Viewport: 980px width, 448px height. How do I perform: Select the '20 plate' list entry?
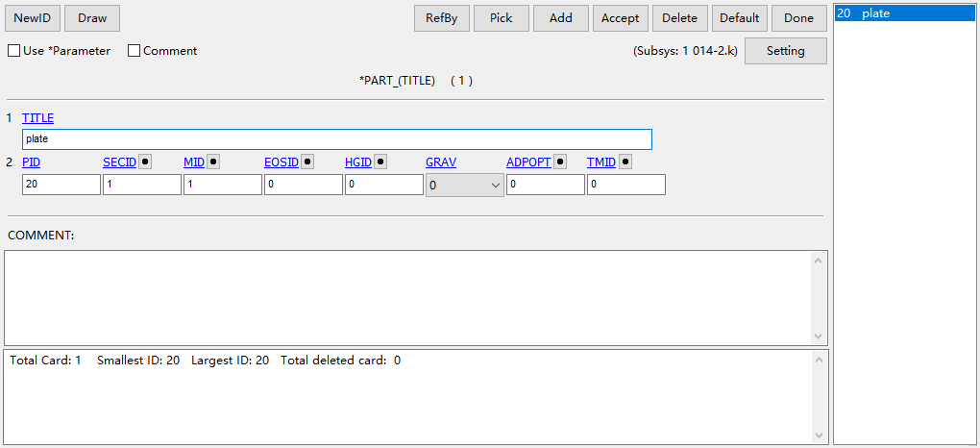pyautogui.click(x=906, y=13)
